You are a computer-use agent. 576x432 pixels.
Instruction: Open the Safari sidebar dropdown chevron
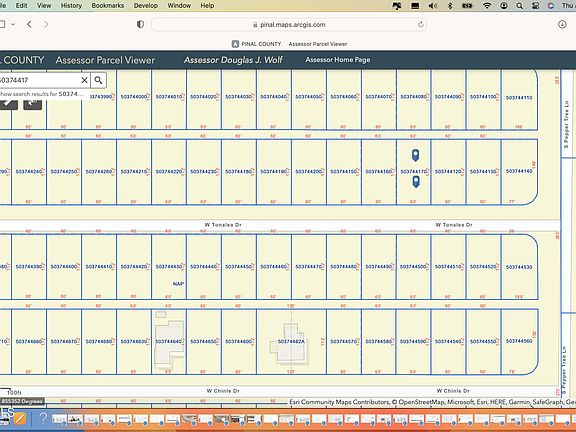[x=13, y=24]
